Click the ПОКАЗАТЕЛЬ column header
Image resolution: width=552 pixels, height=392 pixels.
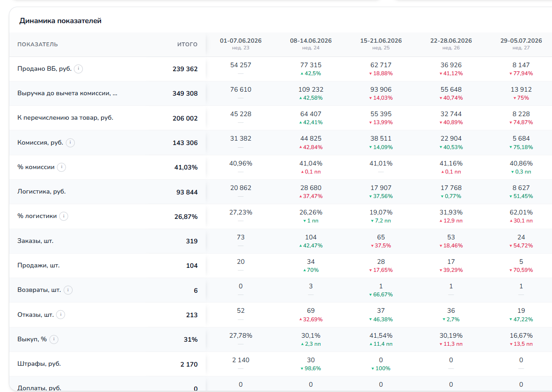pos(38,44)
